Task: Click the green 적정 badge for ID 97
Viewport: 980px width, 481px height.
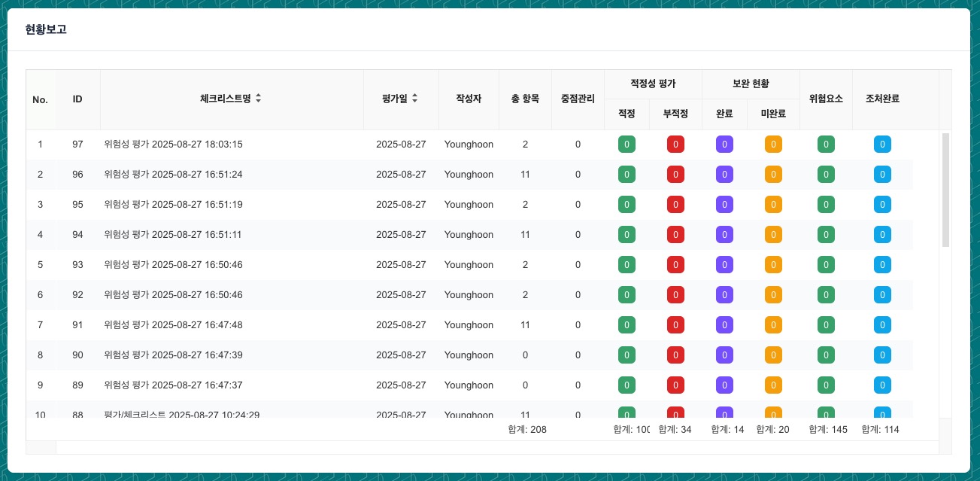Action: click(627, 145)
